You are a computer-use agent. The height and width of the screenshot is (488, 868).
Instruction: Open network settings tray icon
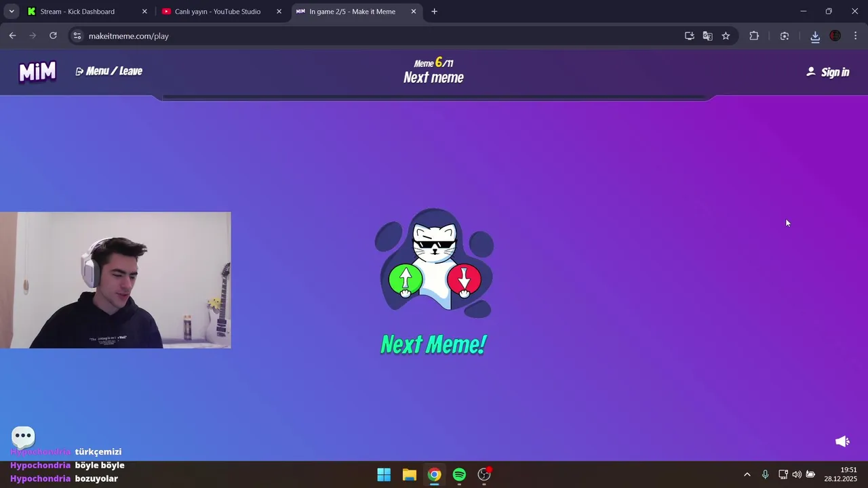(783, 474)
